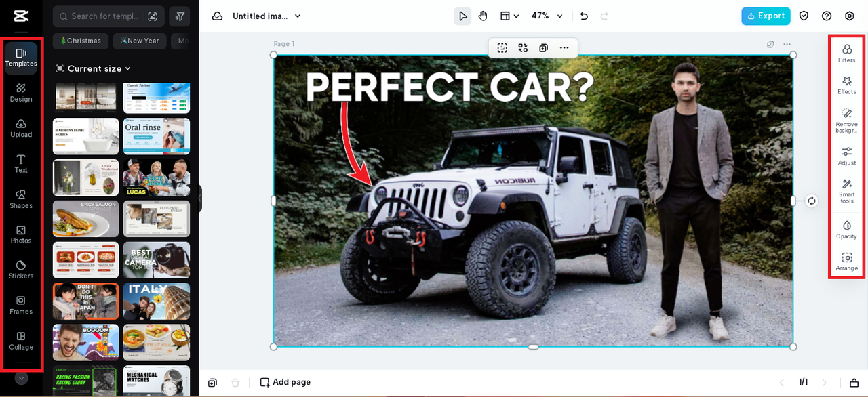Screen dimensions: 868x397
Task: Open the settings hexagon icon
Action: (850, 16)
